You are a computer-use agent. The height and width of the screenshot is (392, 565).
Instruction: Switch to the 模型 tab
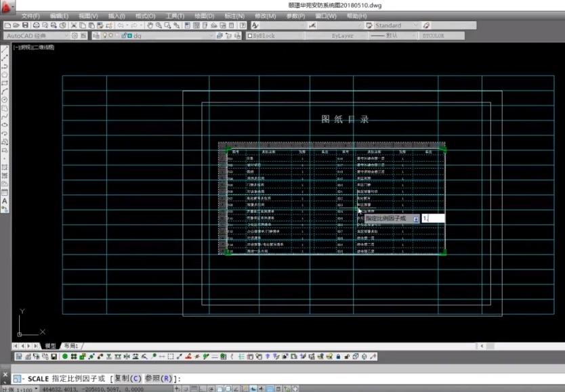(50, 345)
